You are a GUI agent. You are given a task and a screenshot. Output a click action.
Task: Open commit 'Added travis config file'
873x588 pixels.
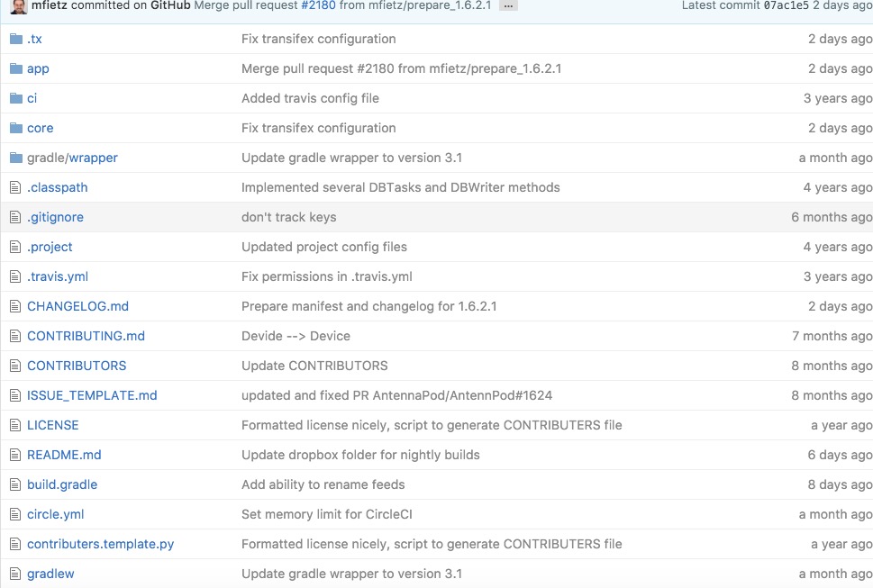point(310,98)
